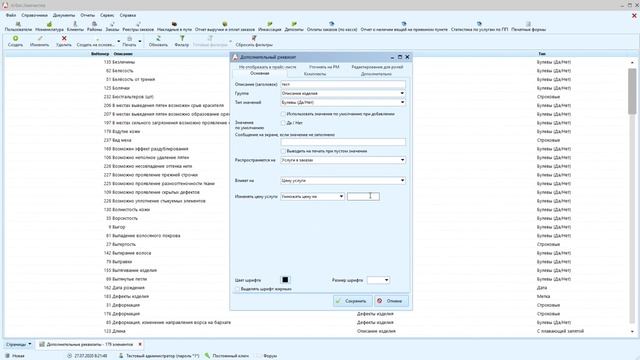
Task: Open Оплаты заказов (по кассе) icon
Action: click(x=332, y=27)
